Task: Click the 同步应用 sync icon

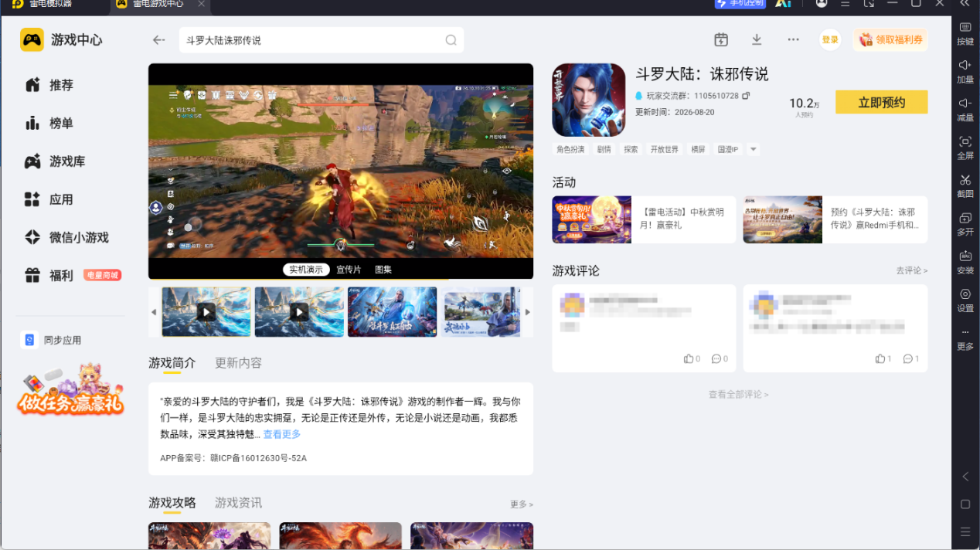Action: [30, 340]
